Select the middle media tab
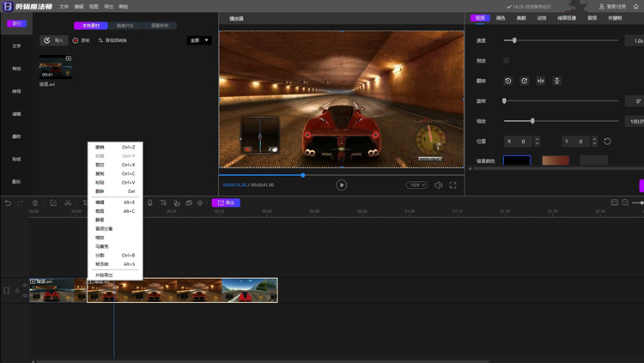644x363 pixels. point(125,26)
